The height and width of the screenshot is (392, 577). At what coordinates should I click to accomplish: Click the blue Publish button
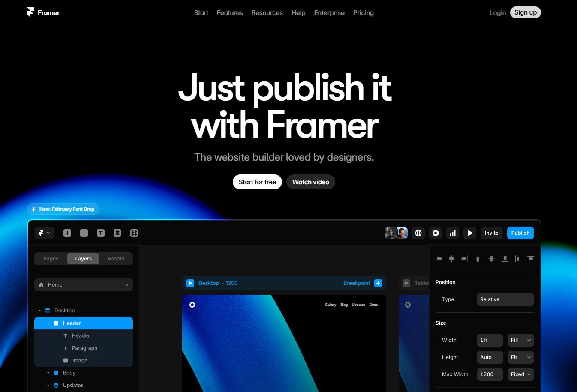[x=520, y=233]
